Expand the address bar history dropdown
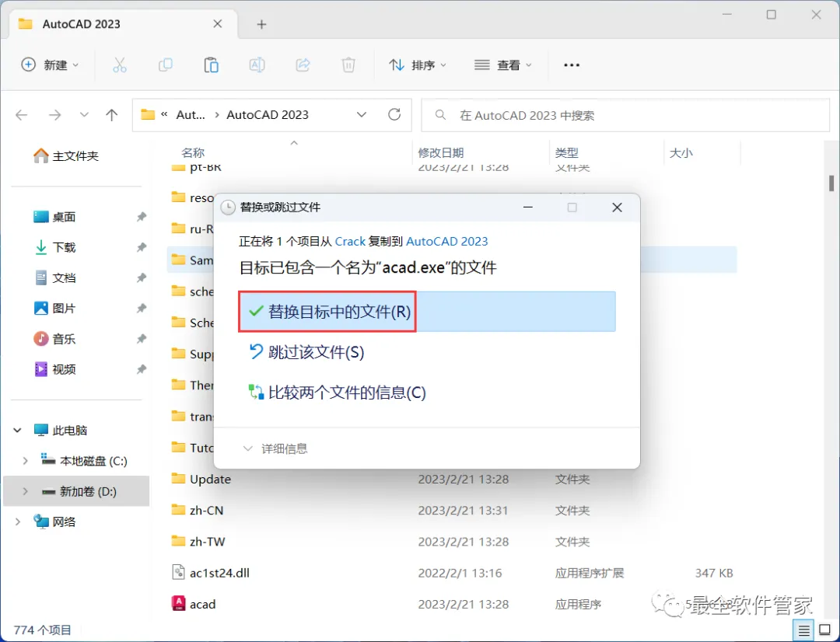 [362, 114]
